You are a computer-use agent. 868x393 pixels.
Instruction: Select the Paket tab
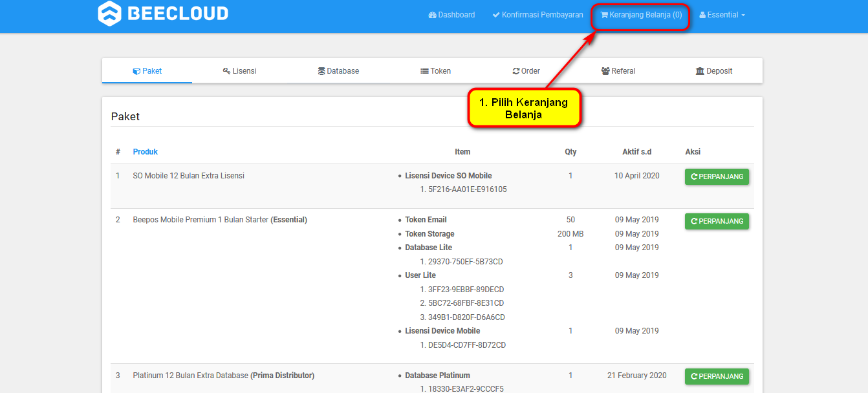(x=147, y=71)
